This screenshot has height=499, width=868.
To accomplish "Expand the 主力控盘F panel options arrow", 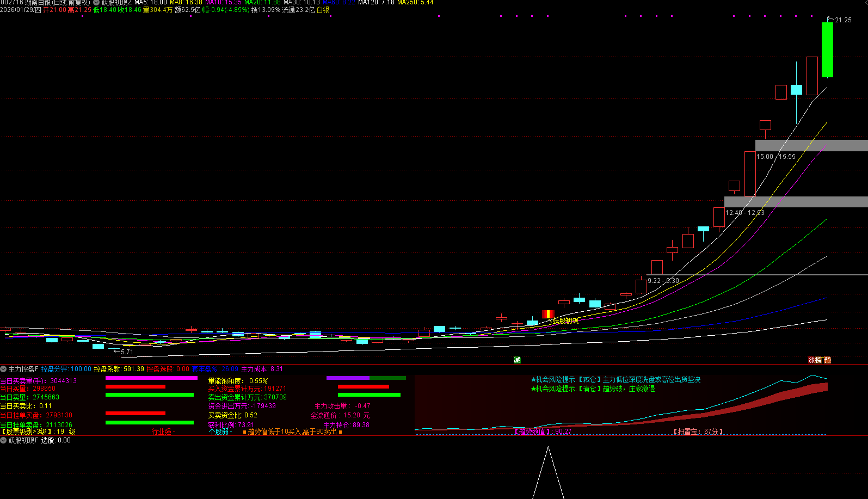I will [3, 369].
